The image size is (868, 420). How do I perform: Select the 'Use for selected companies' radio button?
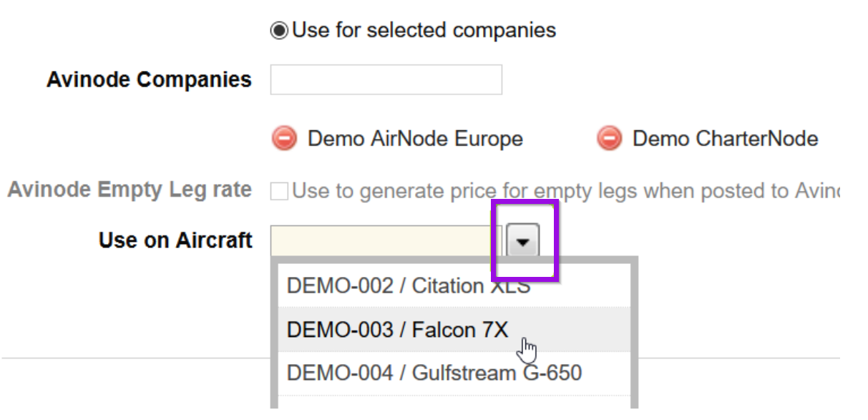coord(279,31)
